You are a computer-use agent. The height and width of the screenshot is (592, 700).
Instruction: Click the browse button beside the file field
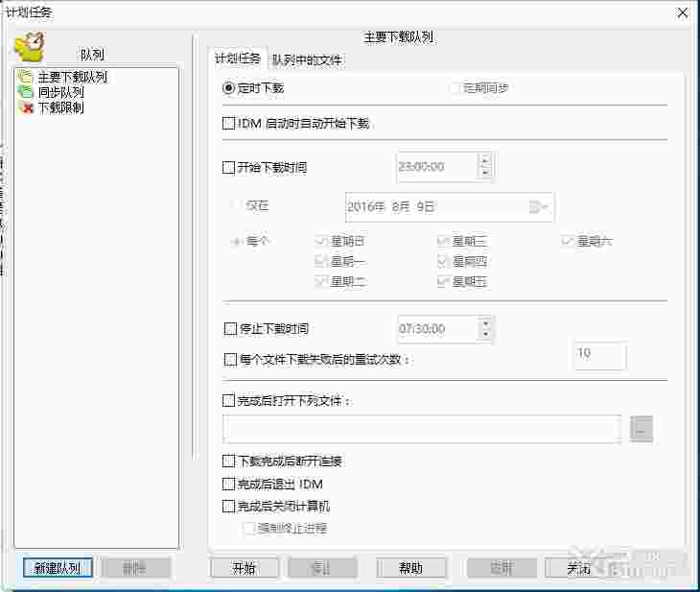point(642,429)
